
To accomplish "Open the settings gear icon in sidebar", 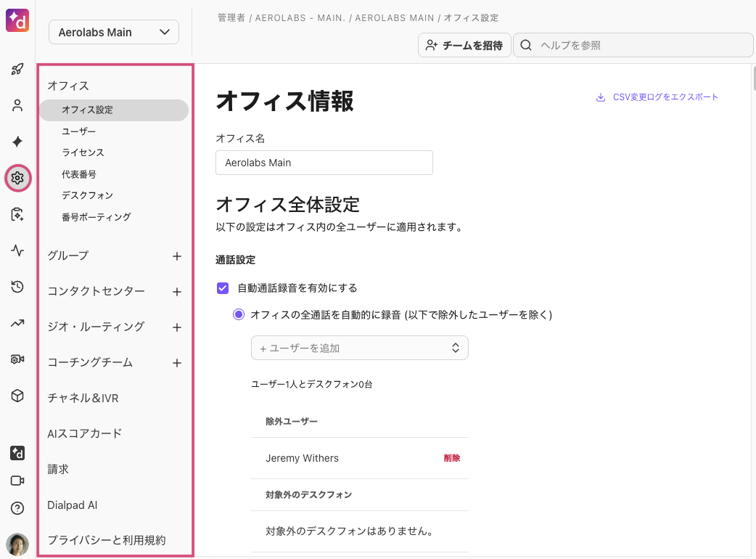I will [17, 178].
